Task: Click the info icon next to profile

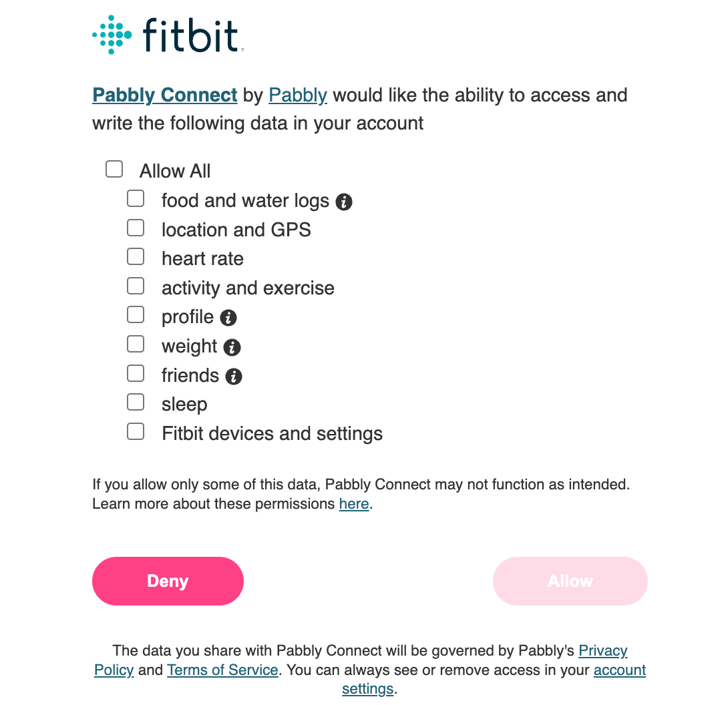Action: click(x=228, y=318)
